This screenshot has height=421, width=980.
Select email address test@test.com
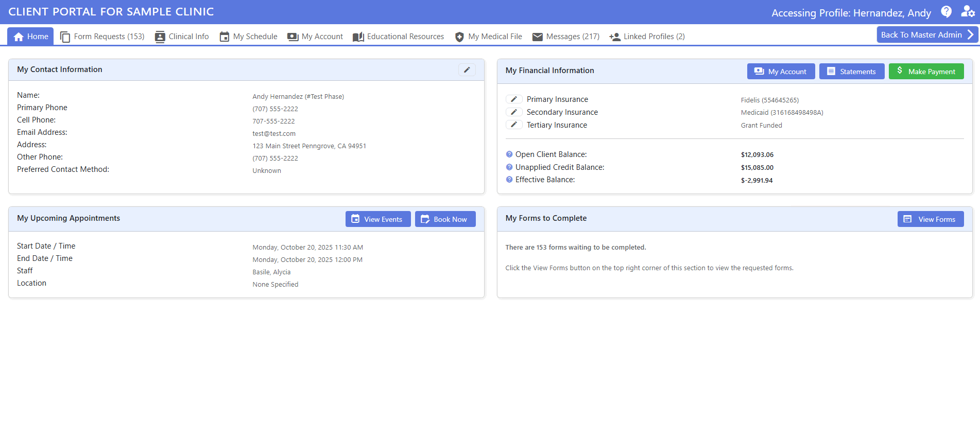click(274, 134)
